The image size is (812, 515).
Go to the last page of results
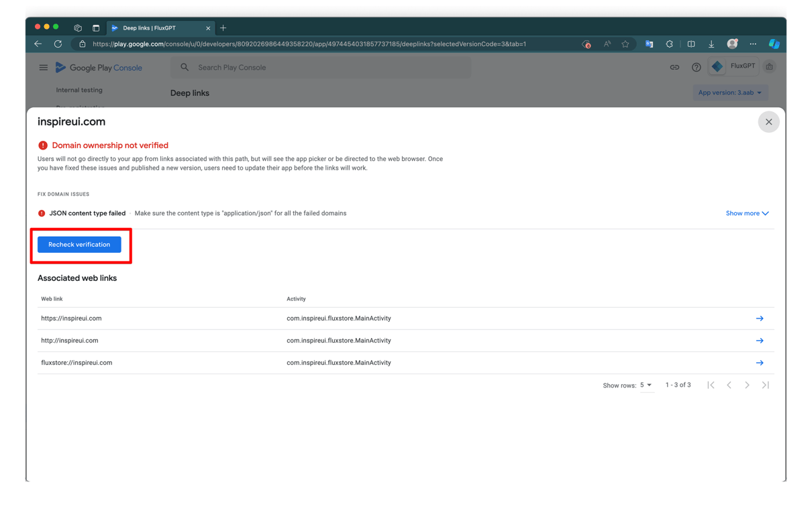coord(766,385)
